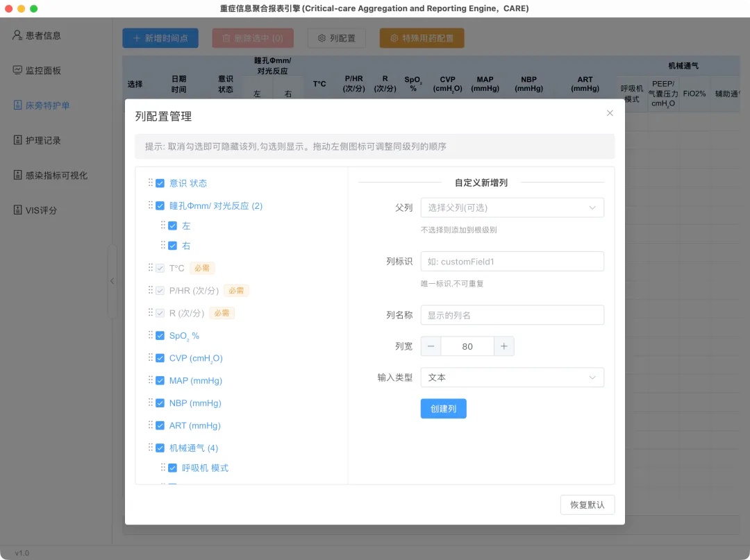Click the 特殊用药配置 button
The height and width of the screenshot is (560, 750).
[422, 38]
